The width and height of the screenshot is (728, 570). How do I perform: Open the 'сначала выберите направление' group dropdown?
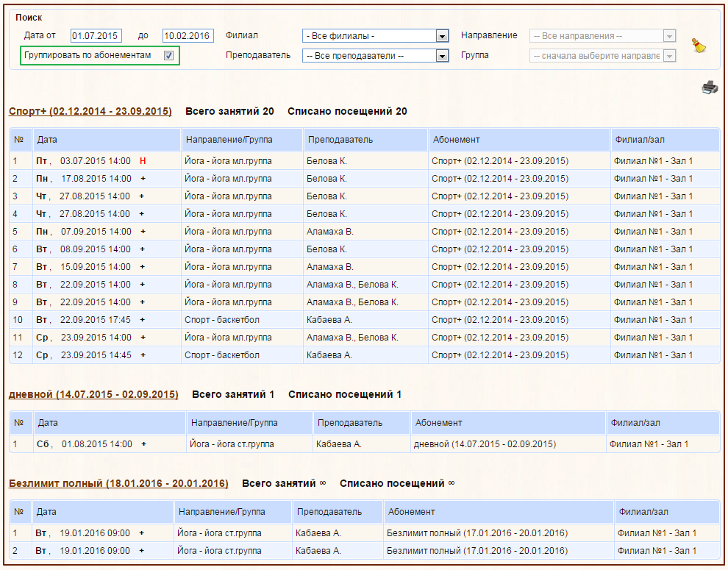pyautogui.click(x=603, y=56)
